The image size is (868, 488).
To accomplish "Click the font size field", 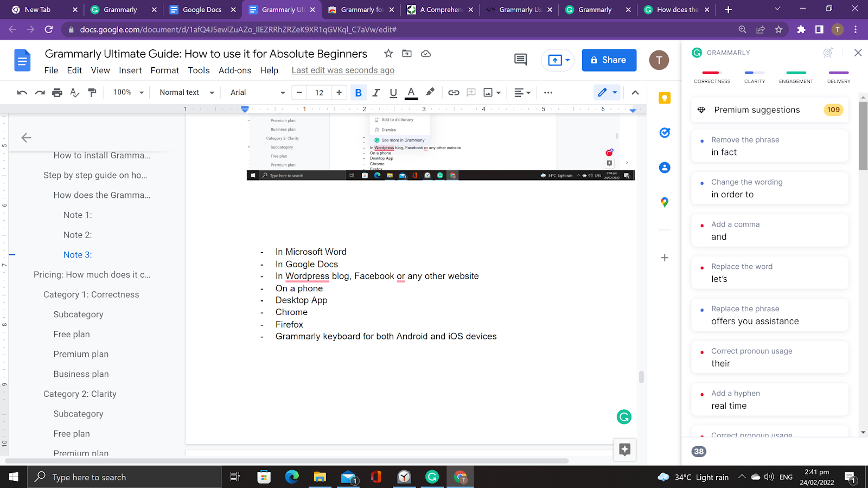I will (x=319, y=93).
